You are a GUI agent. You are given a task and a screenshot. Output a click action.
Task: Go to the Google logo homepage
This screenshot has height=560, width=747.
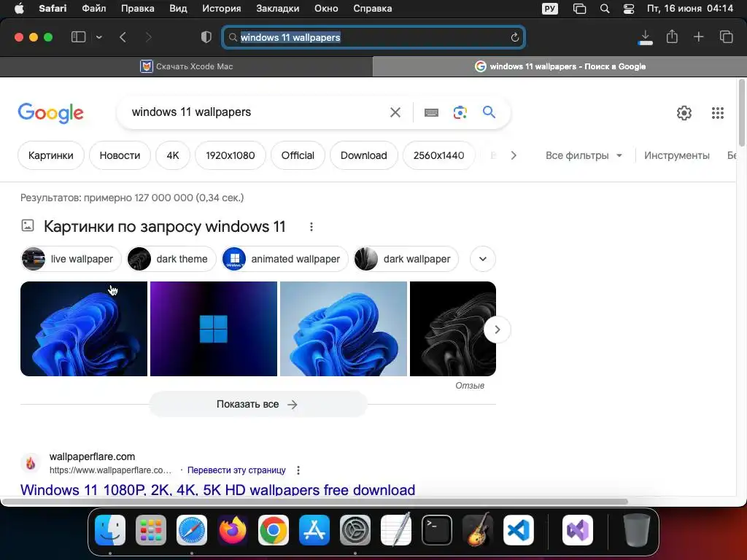[50, 113]
